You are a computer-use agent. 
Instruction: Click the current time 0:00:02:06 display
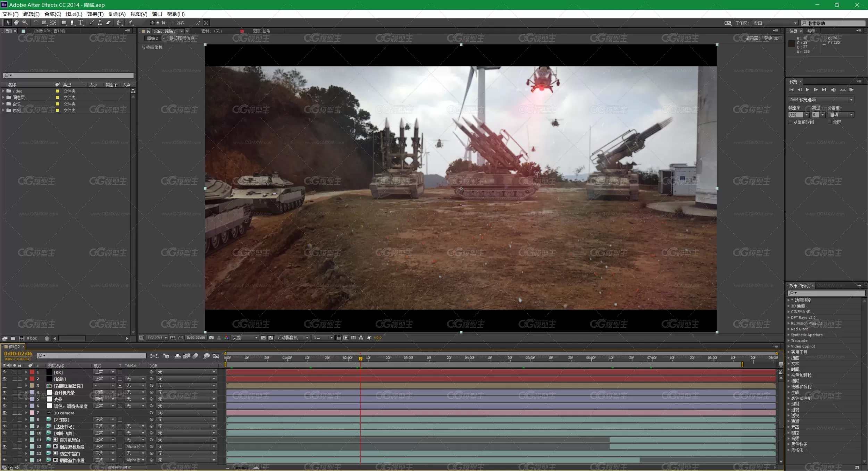coord(18,354)
